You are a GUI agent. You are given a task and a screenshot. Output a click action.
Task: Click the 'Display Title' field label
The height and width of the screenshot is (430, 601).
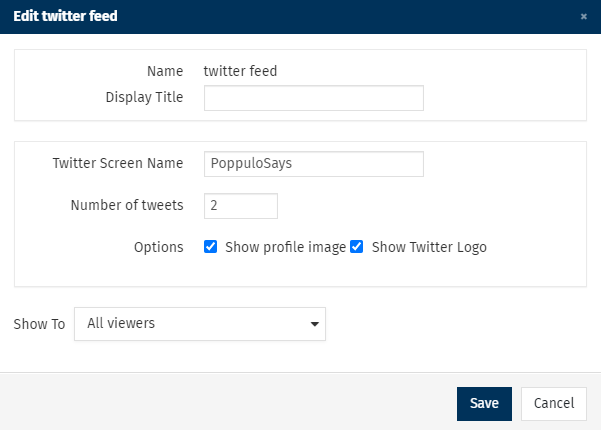(x=144, y=97)
